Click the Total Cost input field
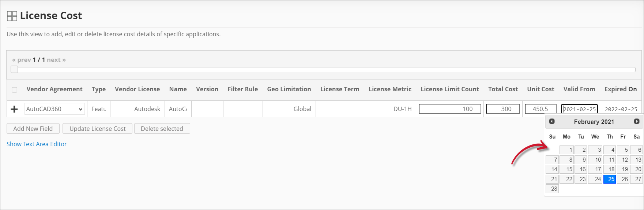The width and height of the screenshot is (644, 210). (502, 109)
